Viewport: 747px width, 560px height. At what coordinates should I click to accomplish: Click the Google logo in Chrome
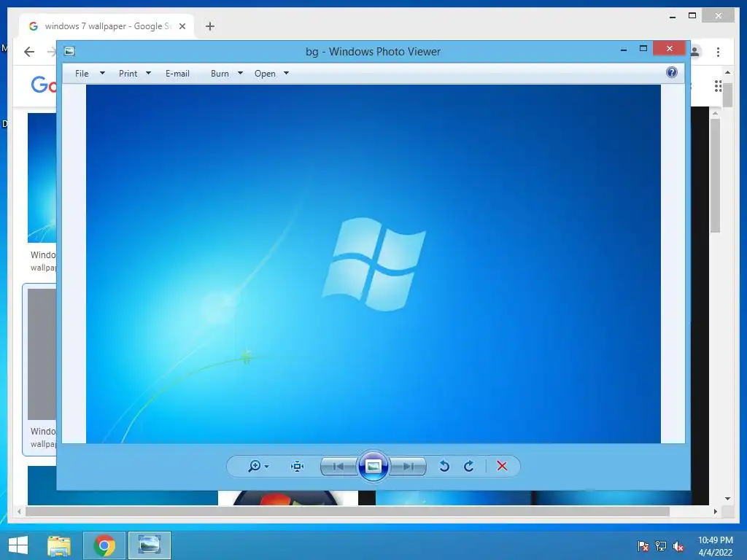pyautogui.click(x=44, y=85)
